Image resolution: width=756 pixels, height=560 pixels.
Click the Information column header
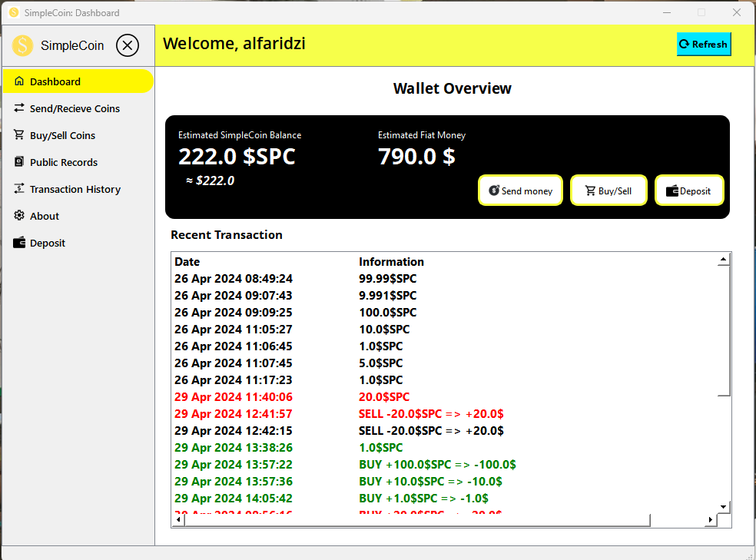(392, 262)
